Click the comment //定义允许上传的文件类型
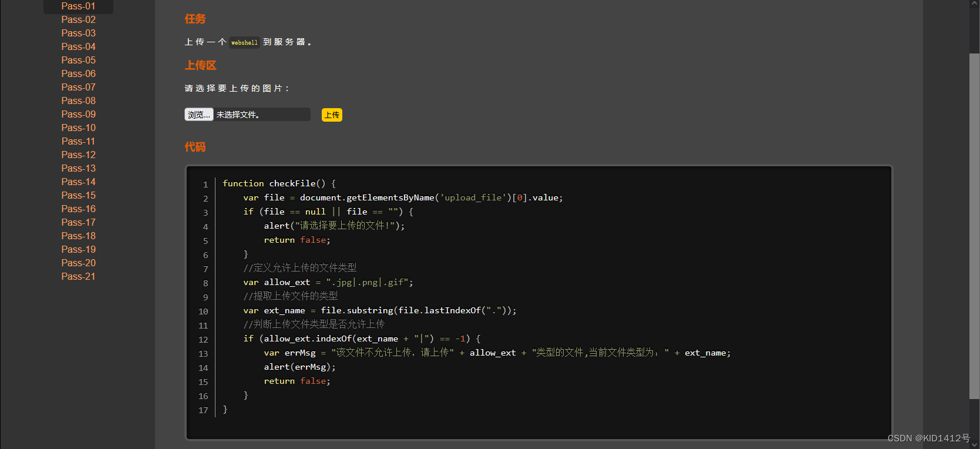 tap(300, 268)
